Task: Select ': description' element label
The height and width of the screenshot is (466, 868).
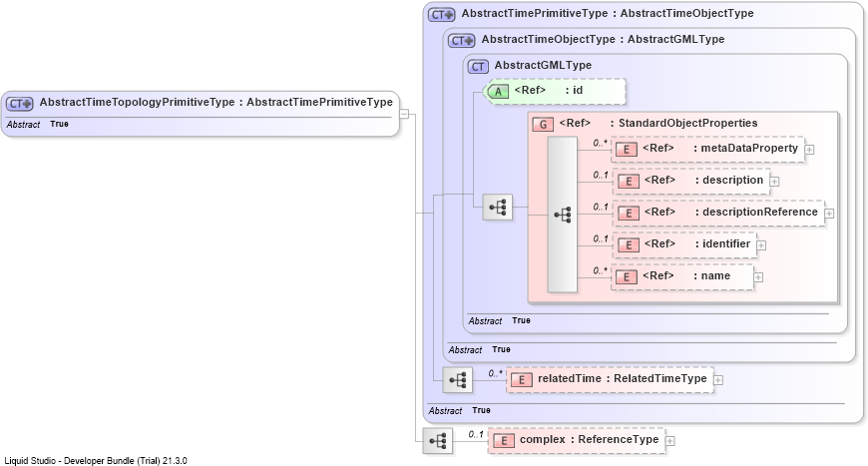Action: [x=729, y=180]
